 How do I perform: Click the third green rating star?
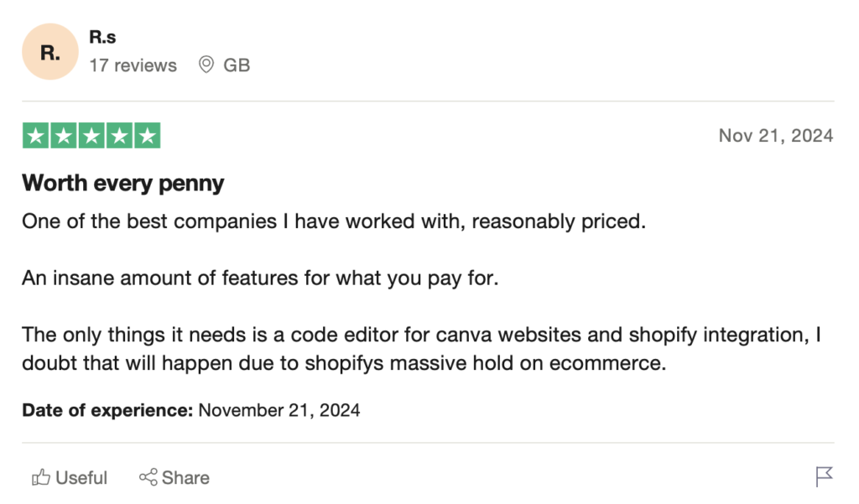[91, 136]
